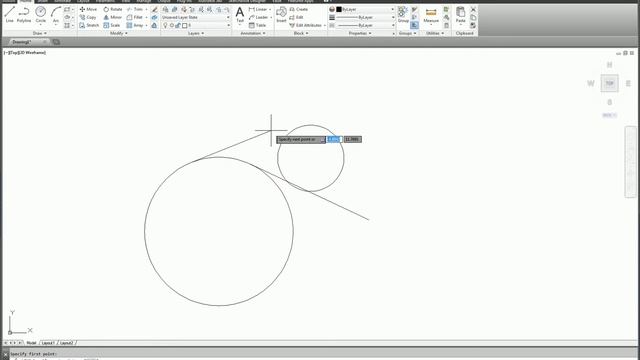The height and width of the screenshot is (360, 640).
Task: Select the Arc tool
Action: point(56,15)
